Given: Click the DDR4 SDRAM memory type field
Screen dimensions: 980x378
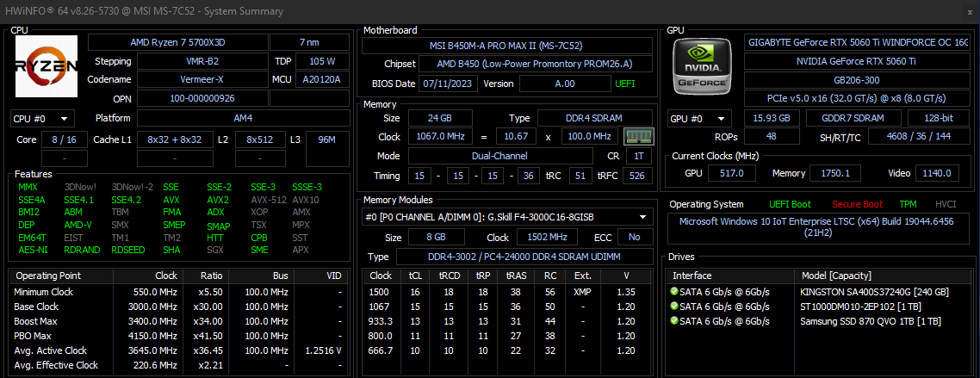Looking at the screenshot, I should point(596,118).
